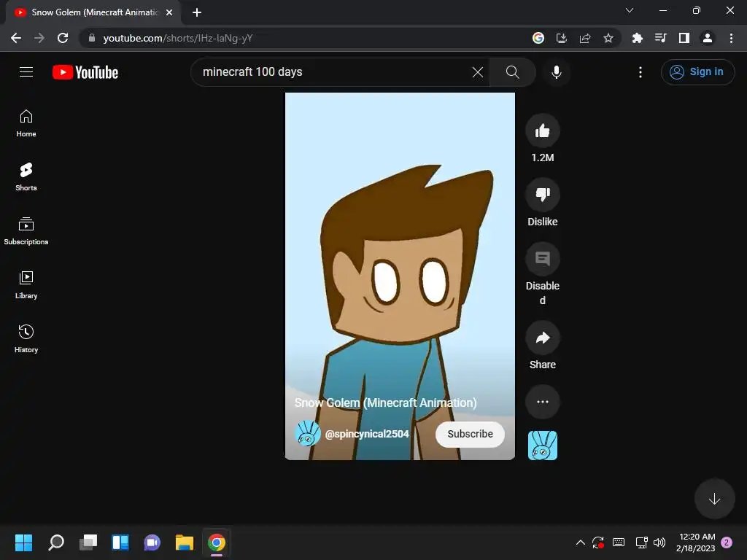The image size is (747, 560).
Task: Go back in browser history
Action: [16, 38]
